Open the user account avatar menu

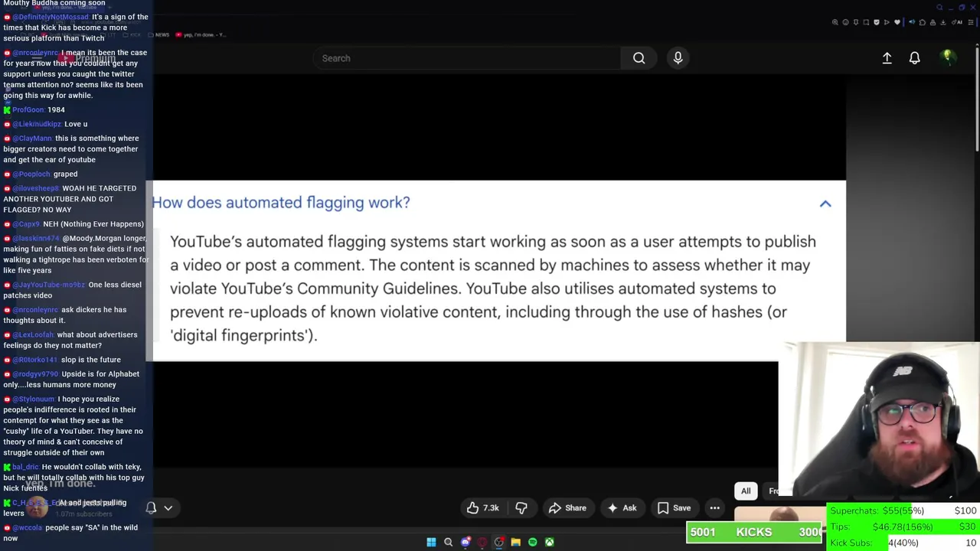pos(948,58)
